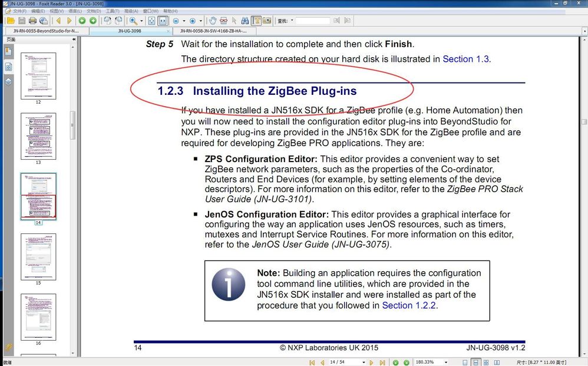
Task: Open the Bookmarks panel from the sidebar
Action: pos(8,52)
